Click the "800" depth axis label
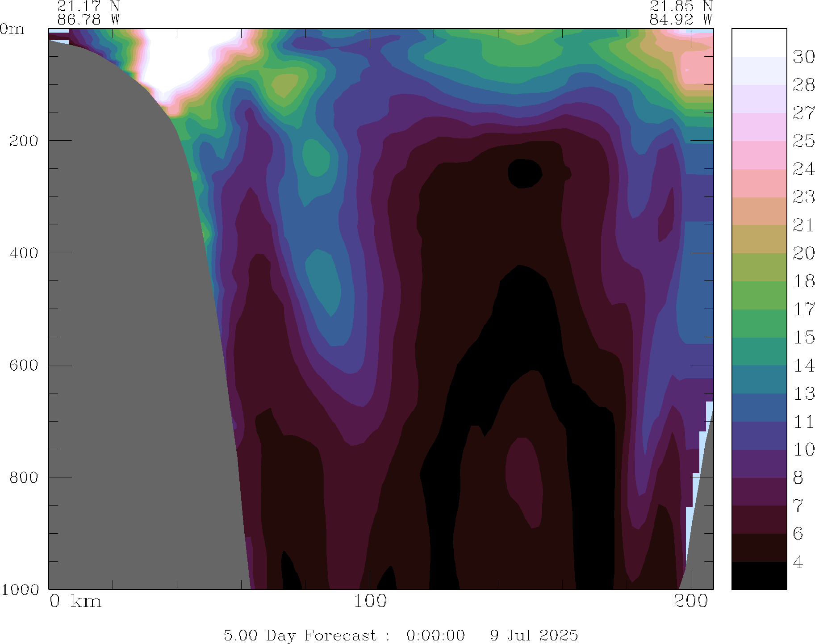The image size is (815, 644). click(24, 477)
